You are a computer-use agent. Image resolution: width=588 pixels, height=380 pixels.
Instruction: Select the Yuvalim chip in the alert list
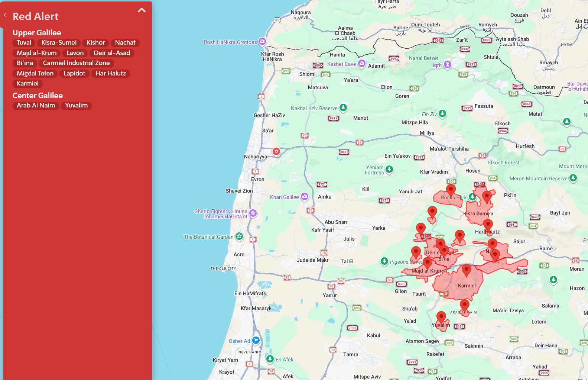[x=76, y=106]
